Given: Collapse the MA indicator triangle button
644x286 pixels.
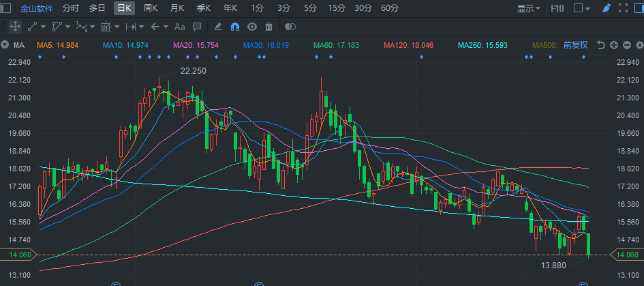Looking at the screenshot, I should click(5, 45).
